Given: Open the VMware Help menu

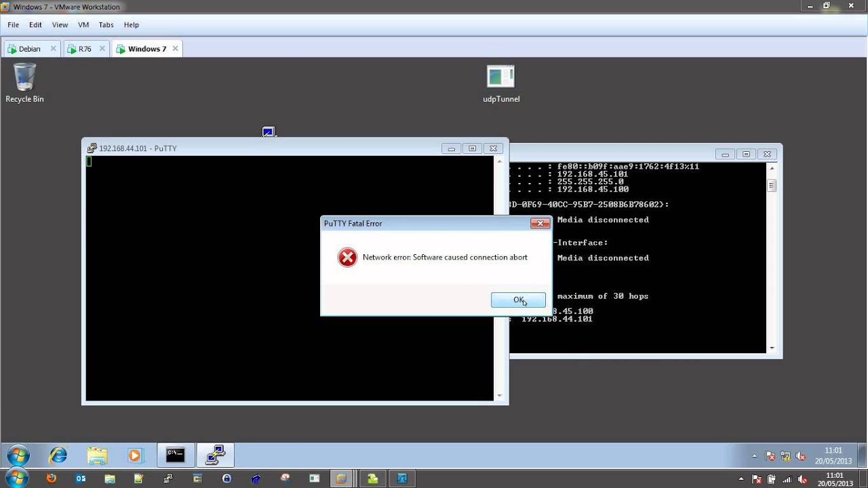Looking at the screenshot, I should click(x=132, y=25).
